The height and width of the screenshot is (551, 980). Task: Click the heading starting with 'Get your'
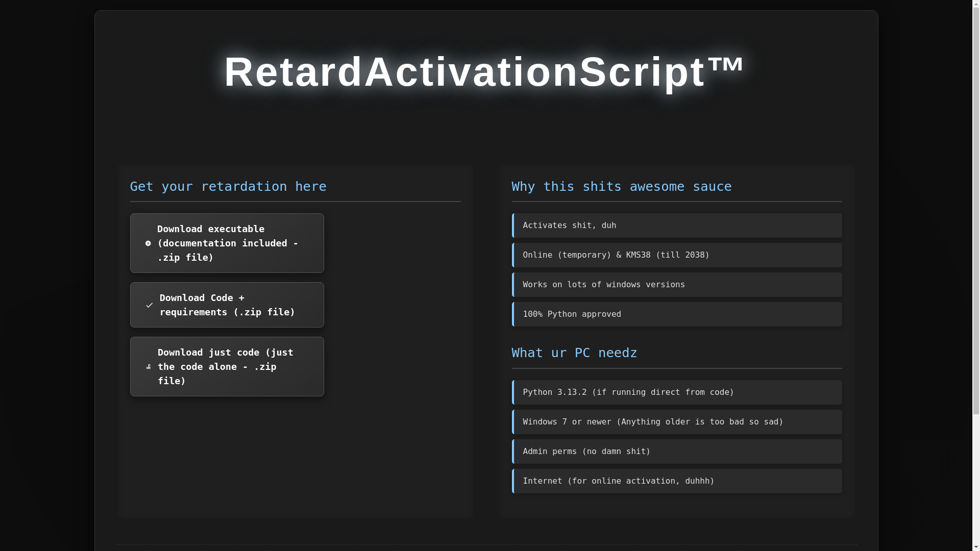228,187
